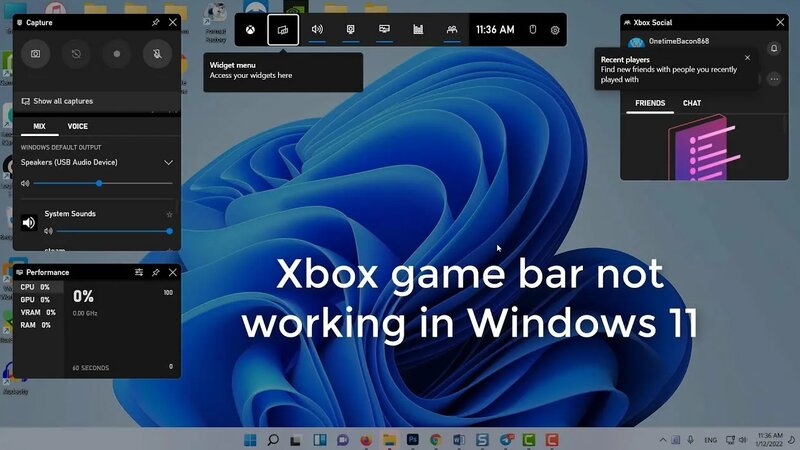This screenshot has width=800, height=450.
Task: Toggle microphone in the Capture widget
Action: coord(158,54)
